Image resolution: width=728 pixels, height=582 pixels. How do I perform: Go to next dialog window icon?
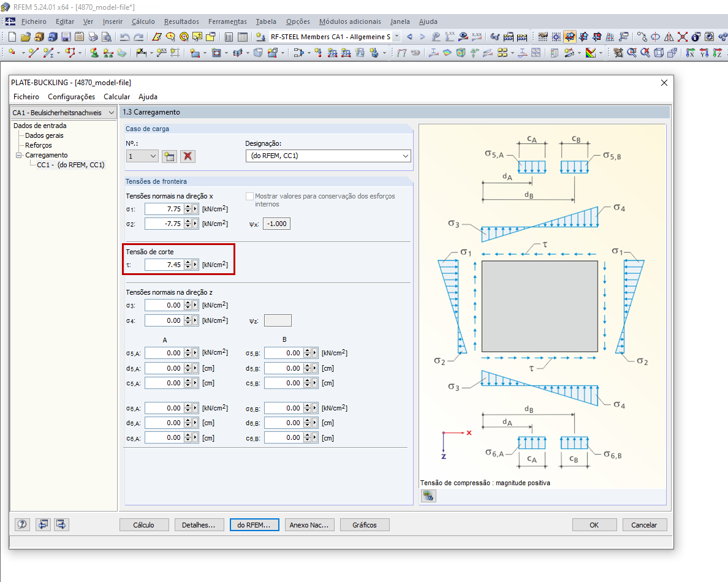coord(61,524)
